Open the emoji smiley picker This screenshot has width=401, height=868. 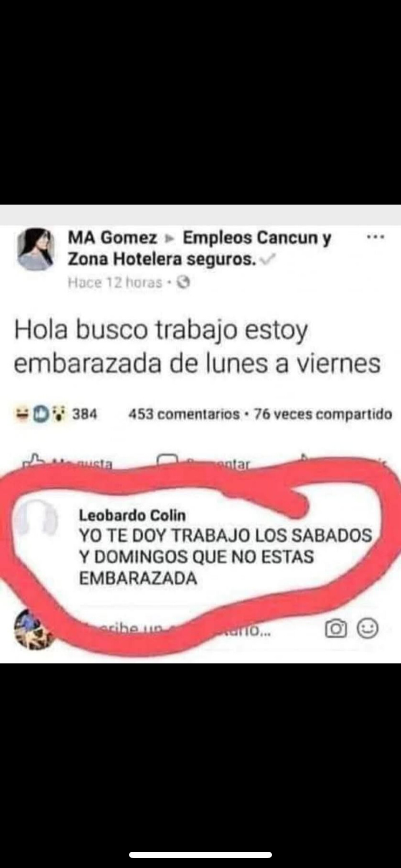tap(368, 628)
